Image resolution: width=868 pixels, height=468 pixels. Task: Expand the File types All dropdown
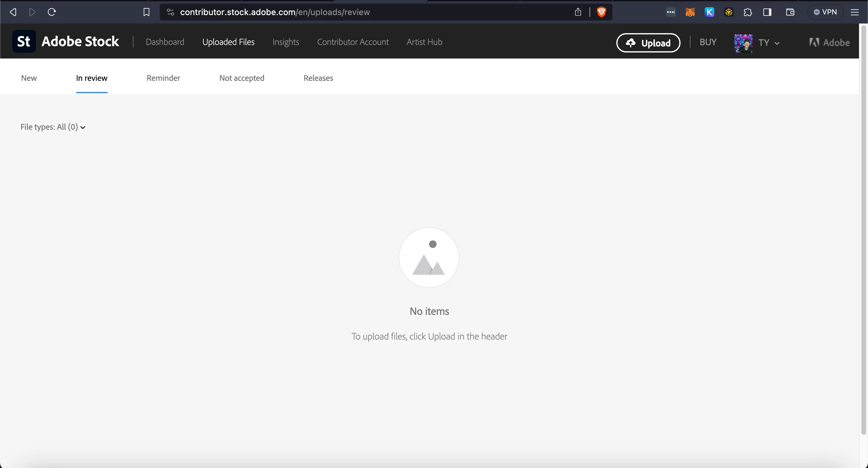coord(53,127)
